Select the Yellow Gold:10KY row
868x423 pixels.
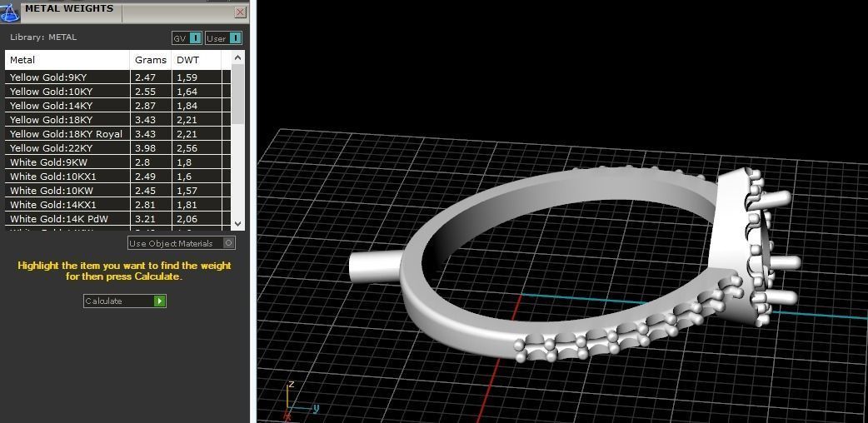(117, 92)
